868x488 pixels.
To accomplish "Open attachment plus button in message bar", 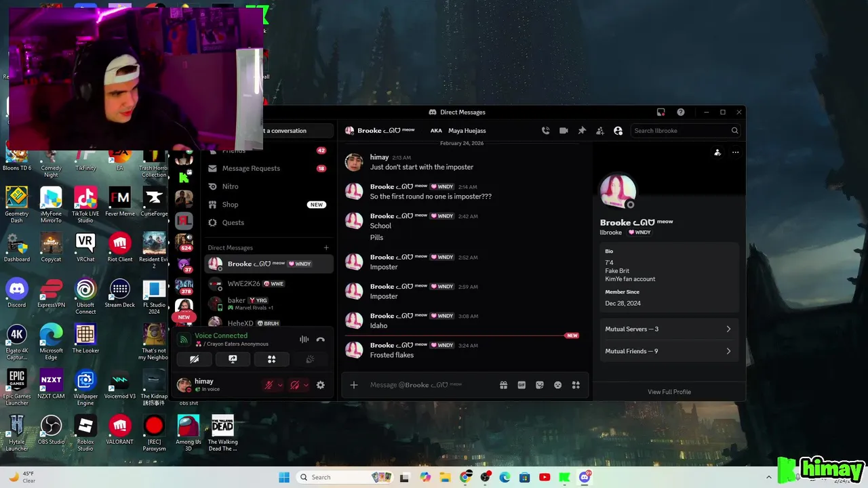I will (x=353, y=385).
